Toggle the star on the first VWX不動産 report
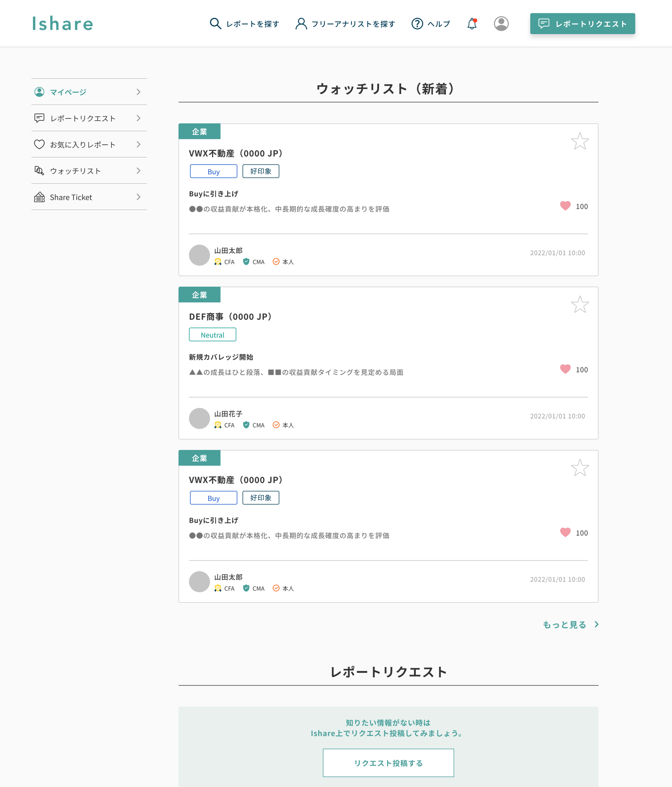 click(580, 141)
